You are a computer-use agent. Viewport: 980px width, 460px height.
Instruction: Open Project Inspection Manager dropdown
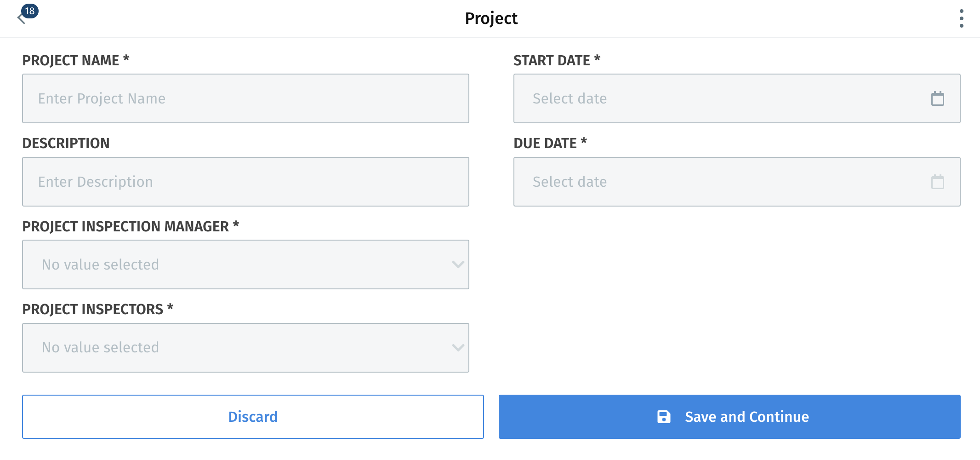coord(245,264)
